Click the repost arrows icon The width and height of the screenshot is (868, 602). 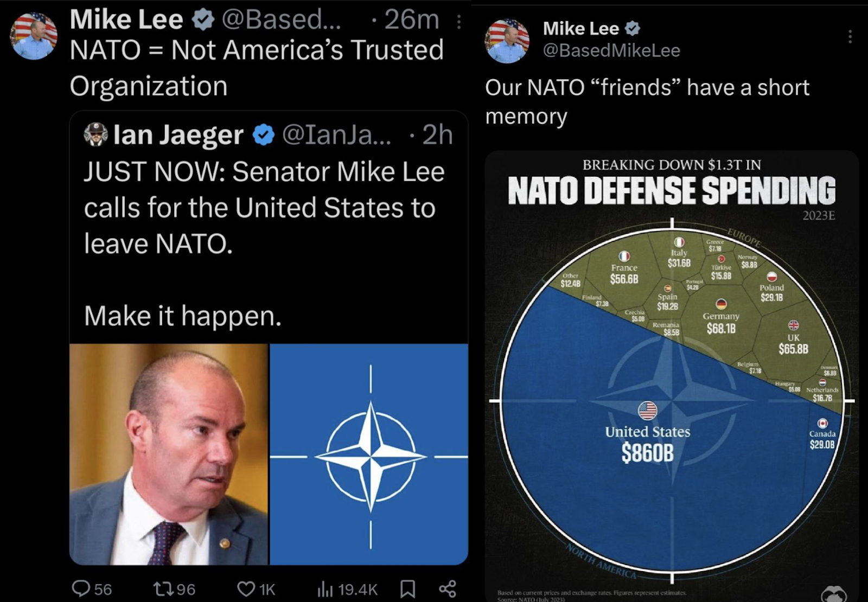pos(162,588)
